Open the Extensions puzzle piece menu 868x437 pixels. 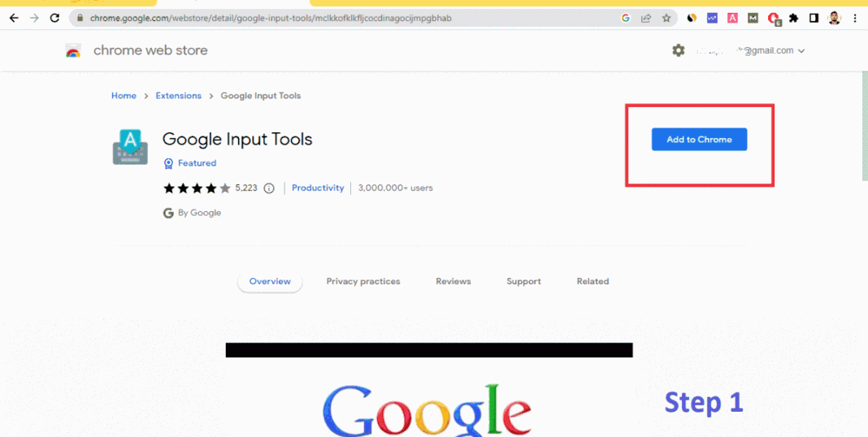[794, 18]
